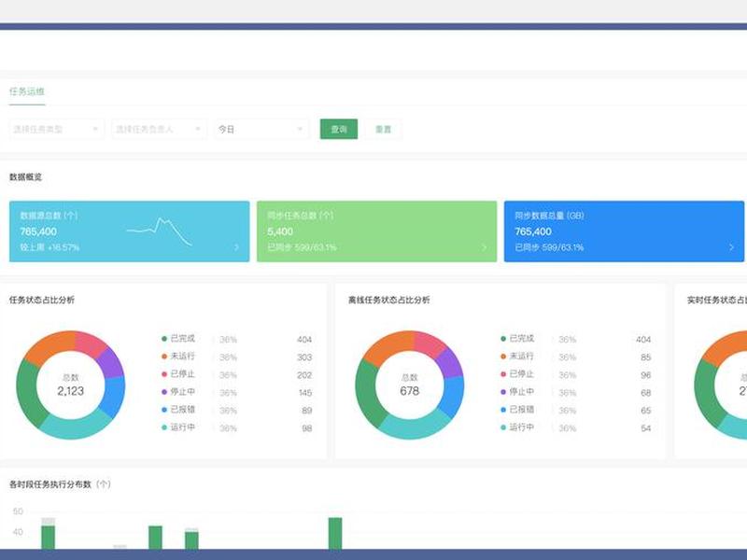This screenshot has width=747, height=560.
Task: Toggle 停止中 legend in 任务状态占比分析
Action: 178,392
